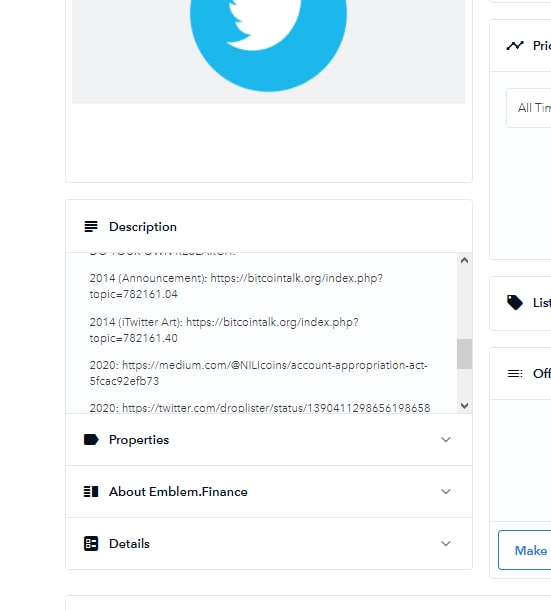Image resolution: width=551 pixels, height=610 pixels.
Task: Click the 2014 Announcement bitcointalk URL text
Action: 236,286
